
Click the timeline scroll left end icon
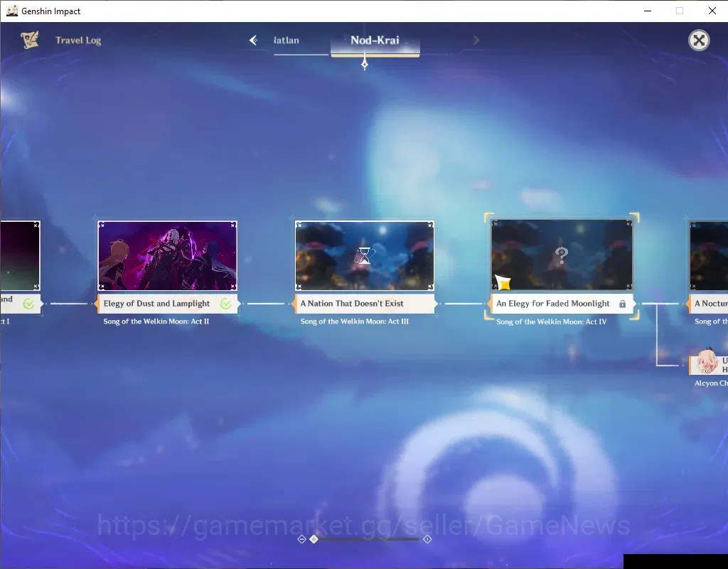point(301,539)
